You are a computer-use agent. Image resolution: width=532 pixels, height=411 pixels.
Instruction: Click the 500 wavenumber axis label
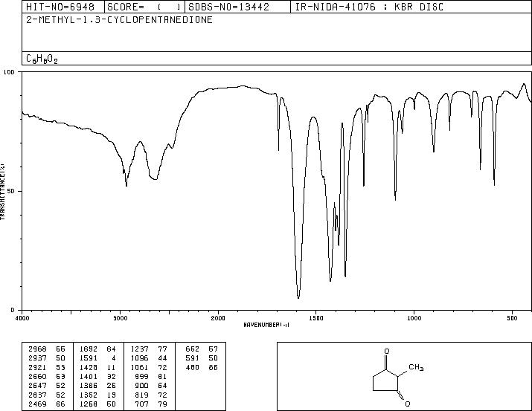512,318
